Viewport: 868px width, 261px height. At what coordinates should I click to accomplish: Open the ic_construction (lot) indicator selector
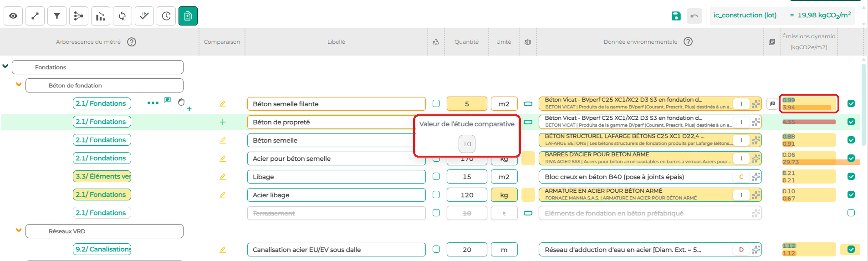tap(782, 15)
